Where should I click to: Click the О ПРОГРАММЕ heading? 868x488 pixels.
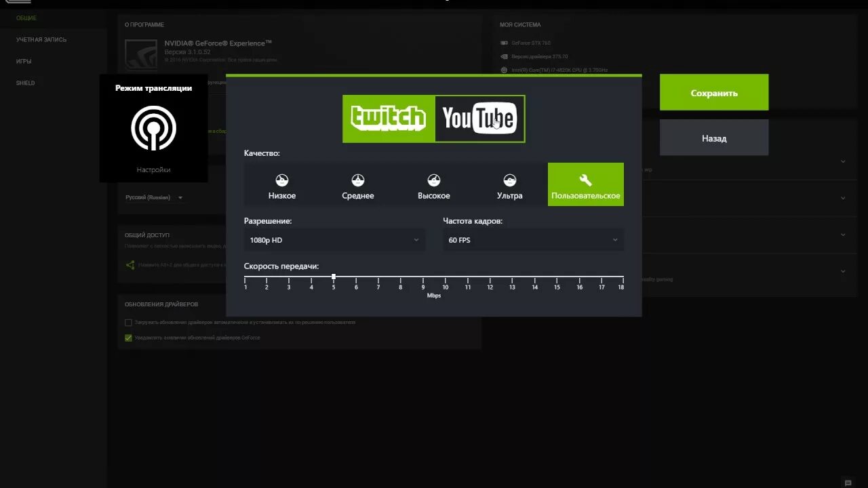click(x=144, y=24)
